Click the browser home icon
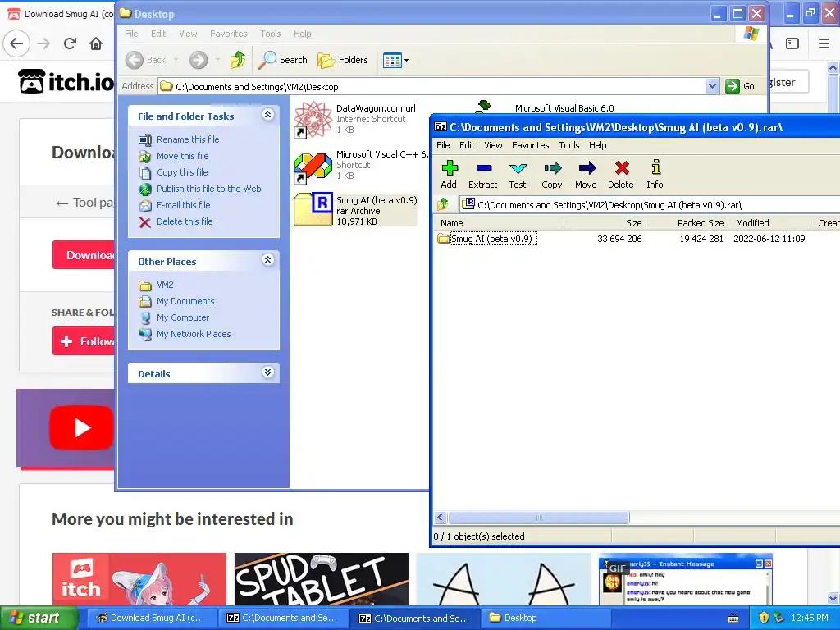840x630 pixels. [96, 43]
